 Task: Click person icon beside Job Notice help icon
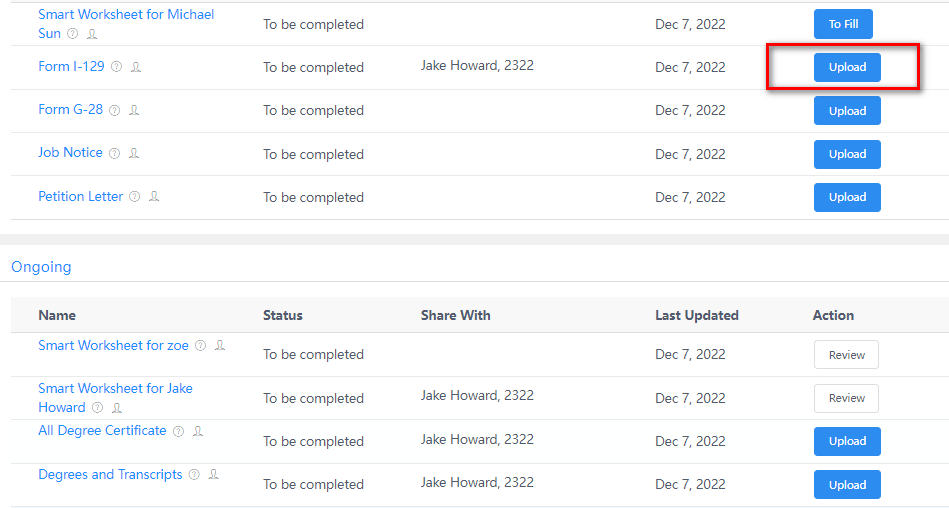(x=134, y=153)
